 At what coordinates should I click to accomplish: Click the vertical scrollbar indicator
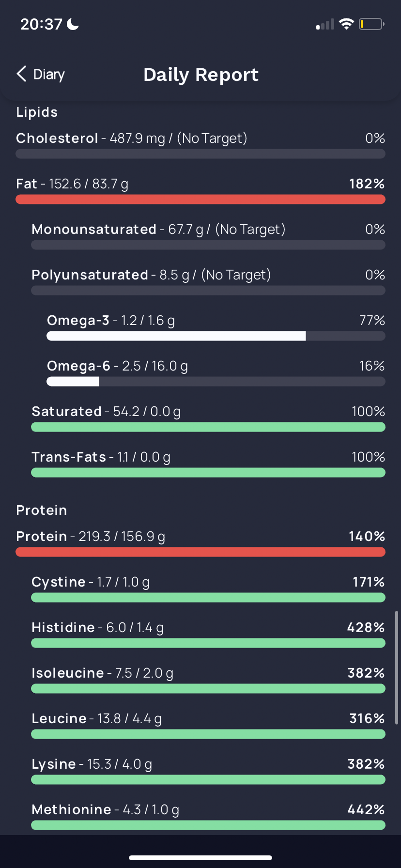(397, 667)
